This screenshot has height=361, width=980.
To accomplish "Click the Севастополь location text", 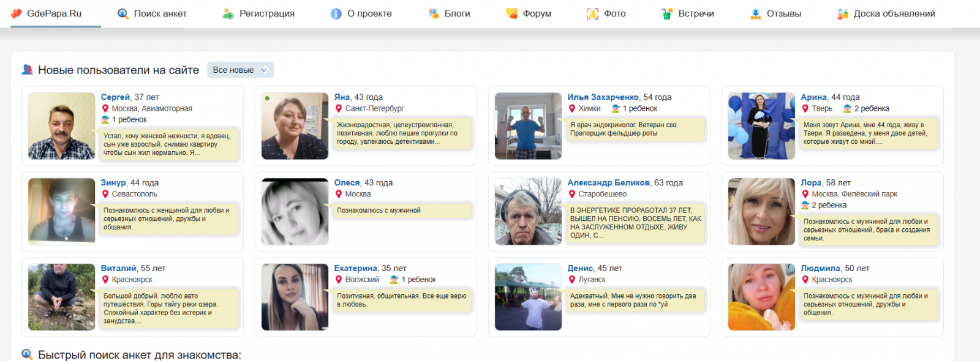I will pyautogui.click(x=135, y=194).
